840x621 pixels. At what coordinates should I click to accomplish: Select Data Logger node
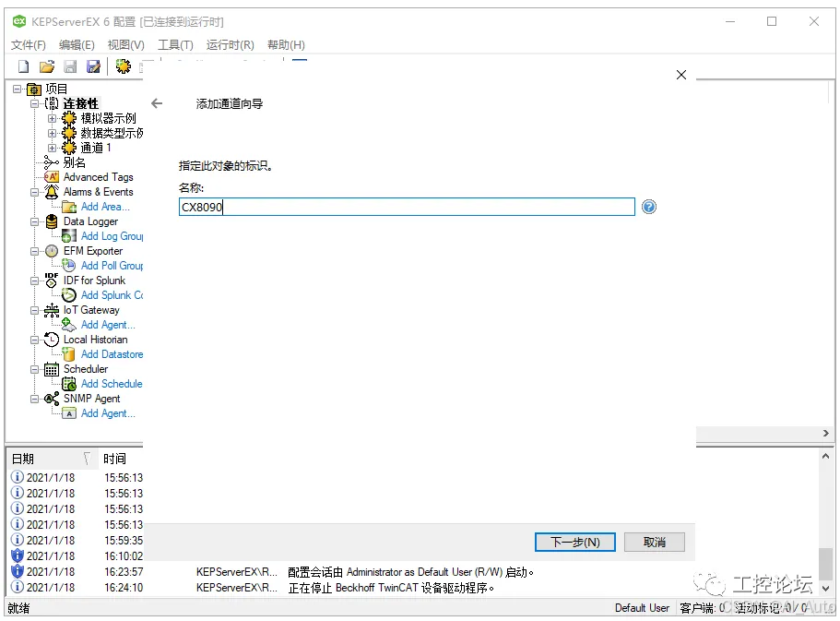(90, 221)
